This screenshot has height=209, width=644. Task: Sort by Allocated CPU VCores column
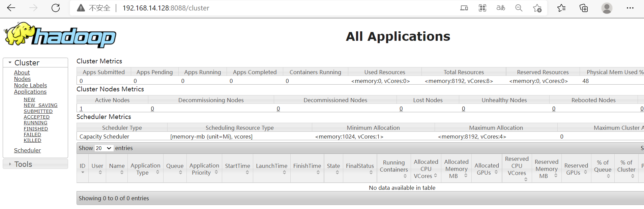click(x=435, y=175)
